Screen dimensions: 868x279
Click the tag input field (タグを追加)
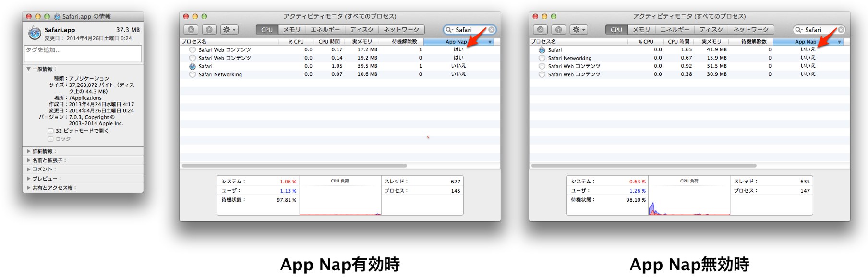click(x=83, y=54)
